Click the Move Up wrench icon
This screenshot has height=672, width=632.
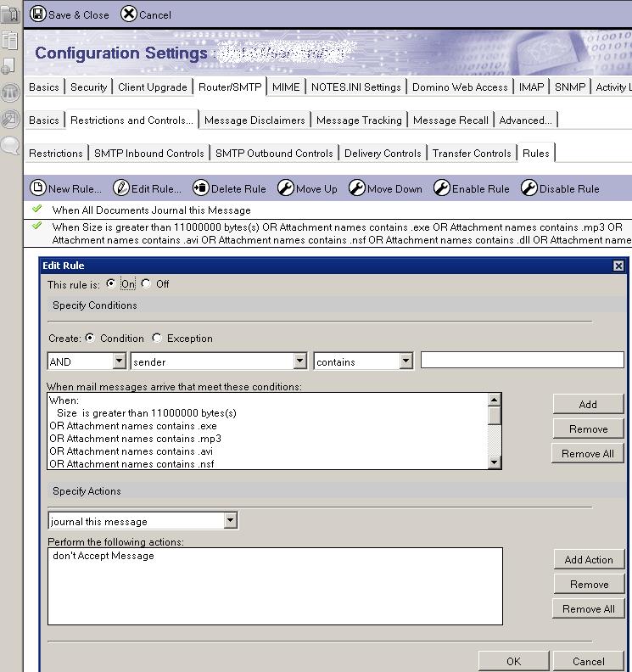click(x=285, y=188)
